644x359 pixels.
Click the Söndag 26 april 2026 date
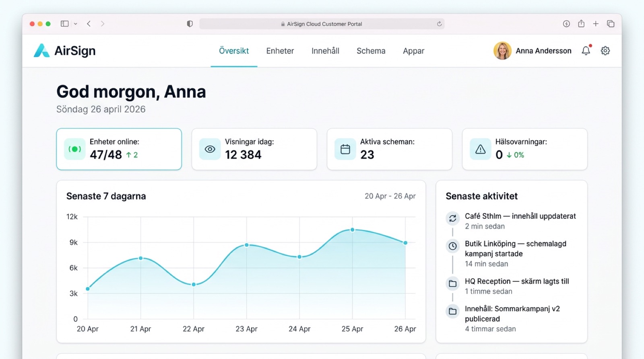(101, 109)
